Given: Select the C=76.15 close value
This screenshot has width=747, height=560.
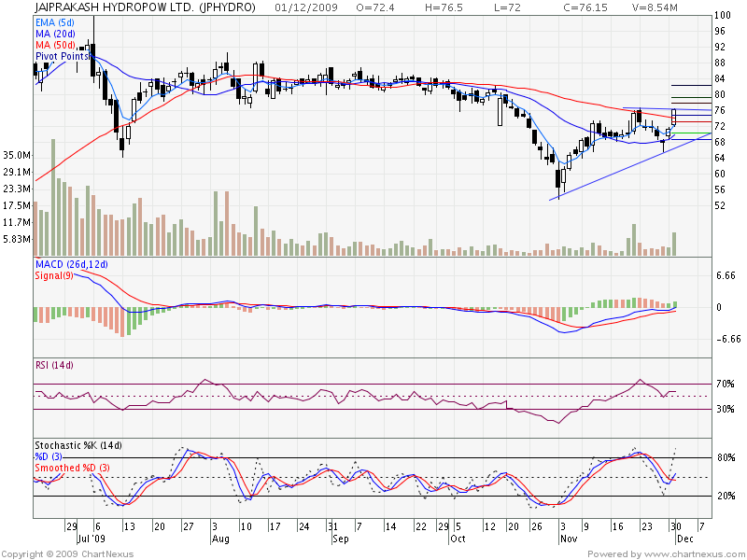Looking at the screenshot, I should [x=585, y=7].
